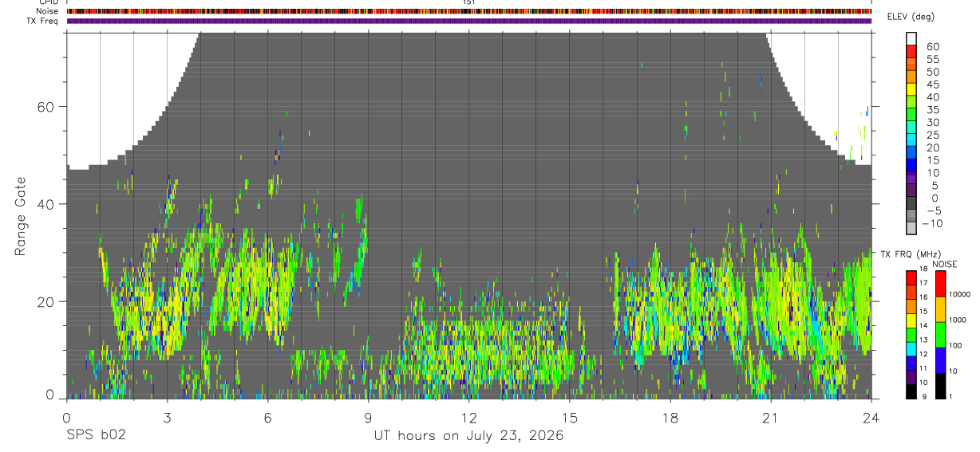Click the cyan 12 MHz frequency swatch
This screenshot has width=980, height=452.
pyautogui.click(x=912, y=349)
